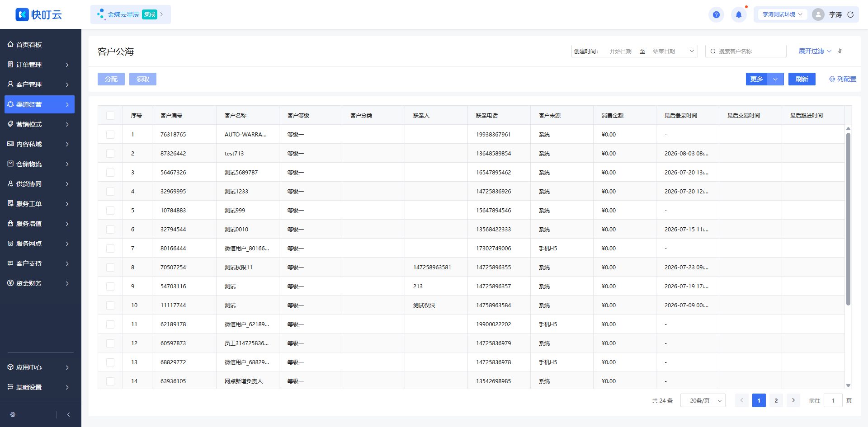Click the 分配 button

[111, 79]
